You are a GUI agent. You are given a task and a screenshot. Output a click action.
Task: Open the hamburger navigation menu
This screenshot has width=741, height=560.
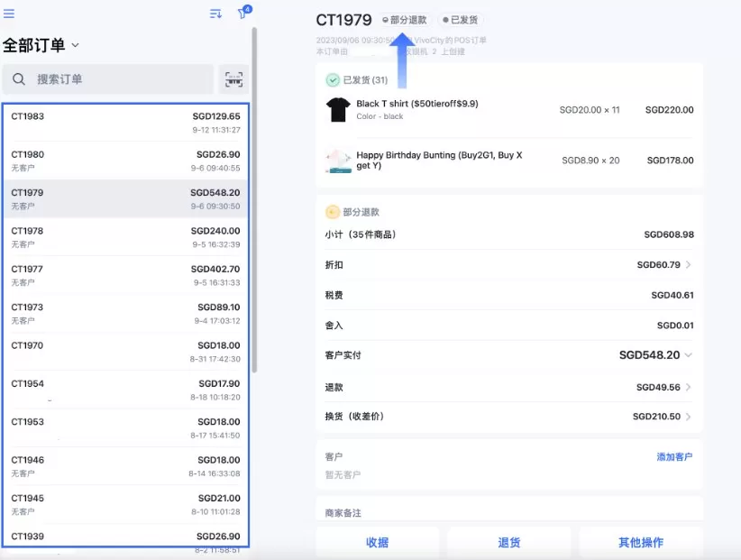pos(11,12)
